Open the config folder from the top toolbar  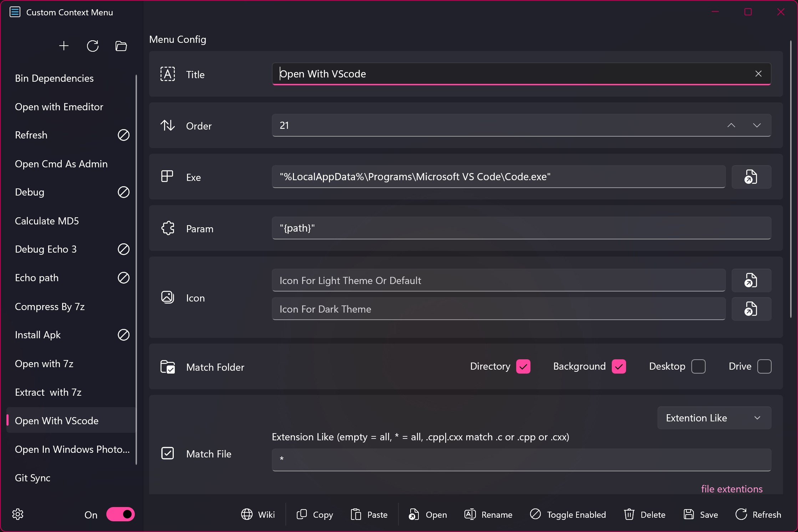(121, 46)
